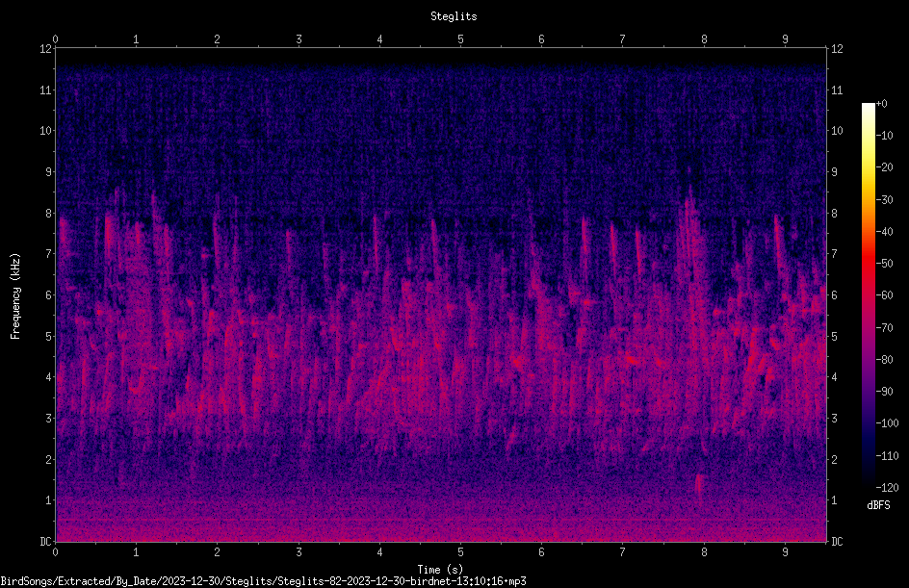This screenshot has height=588, width=909.
Task: Click the low-frequency chirp near 8 seconds, 1 kHz
Action: coord(699,485)
